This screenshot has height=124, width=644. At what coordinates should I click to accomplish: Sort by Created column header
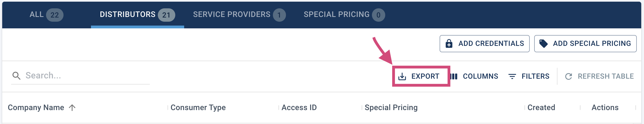[x=541, y=108]
